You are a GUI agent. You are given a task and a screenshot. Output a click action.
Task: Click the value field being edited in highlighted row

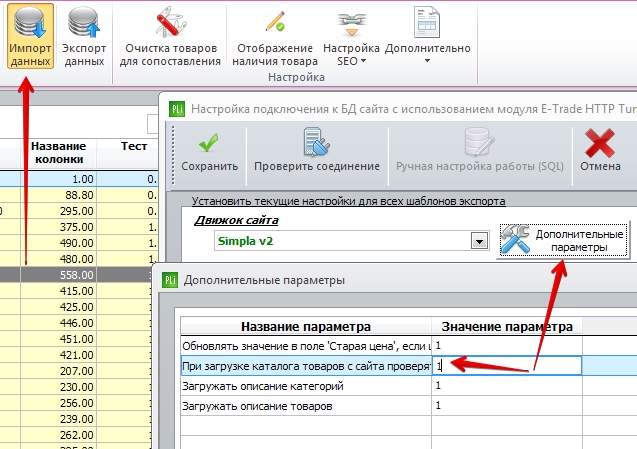[507, 366]
